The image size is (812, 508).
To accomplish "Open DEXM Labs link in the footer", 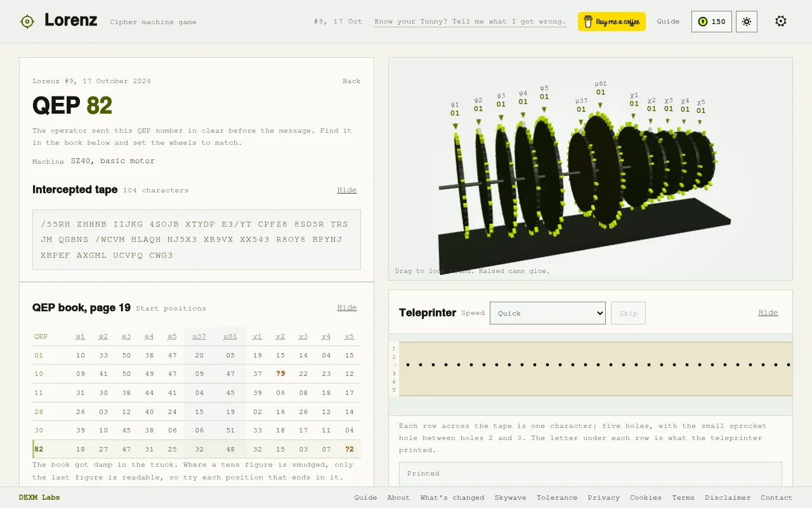I will coord(39,497).
